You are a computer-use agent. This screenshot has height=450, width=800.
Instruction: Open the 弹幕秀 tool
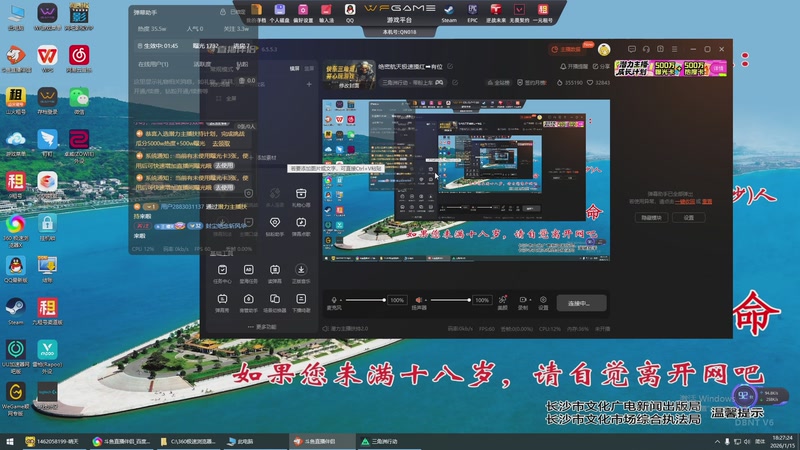click(222, 303)
